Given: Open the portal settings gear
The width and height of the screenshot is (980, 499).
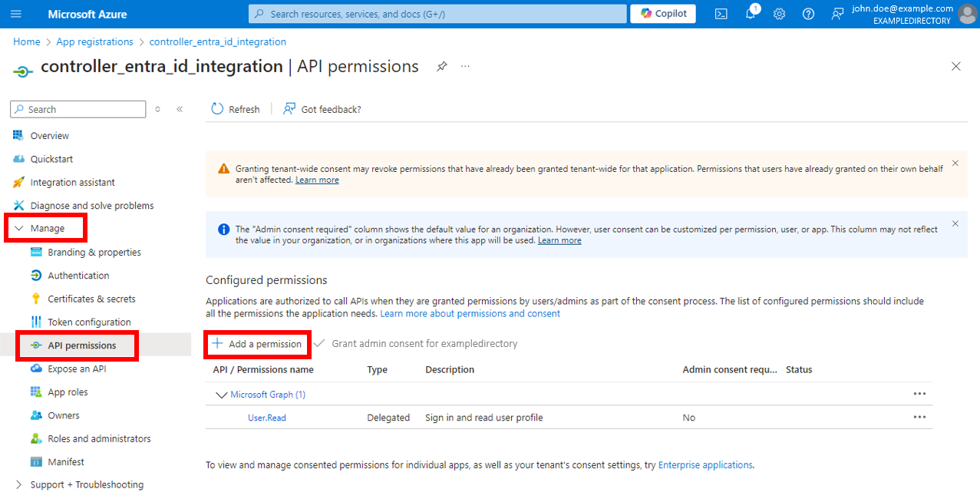Looking at the screenshot, I should click(779, 13).
